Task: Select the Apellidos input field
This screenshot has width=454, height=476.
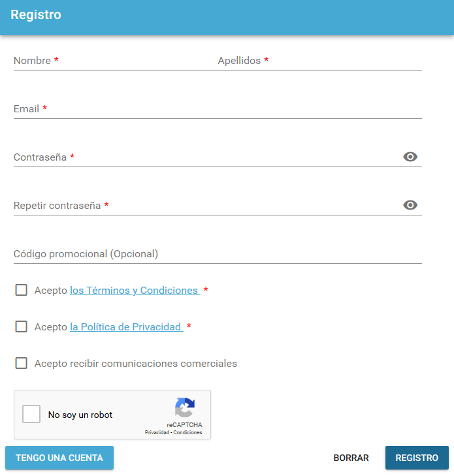Action: [320, 61]
